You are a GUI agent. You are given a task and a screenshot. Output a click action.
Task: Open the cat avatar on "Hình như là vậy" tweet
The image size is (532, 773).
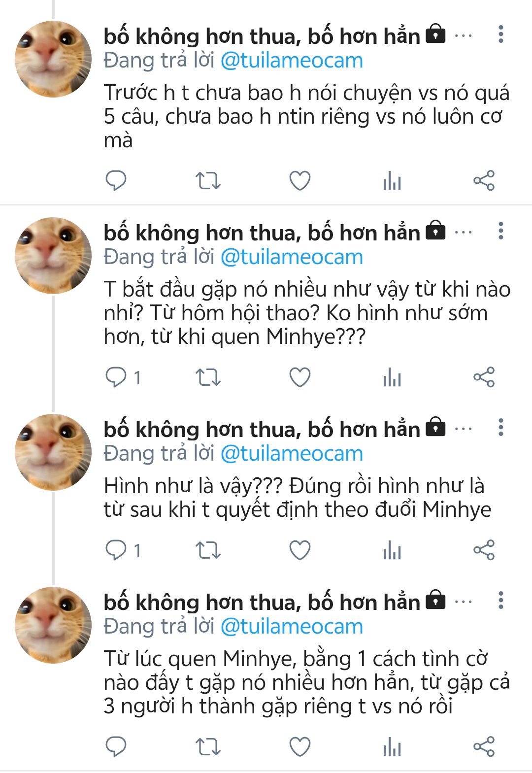coord(53,452)
